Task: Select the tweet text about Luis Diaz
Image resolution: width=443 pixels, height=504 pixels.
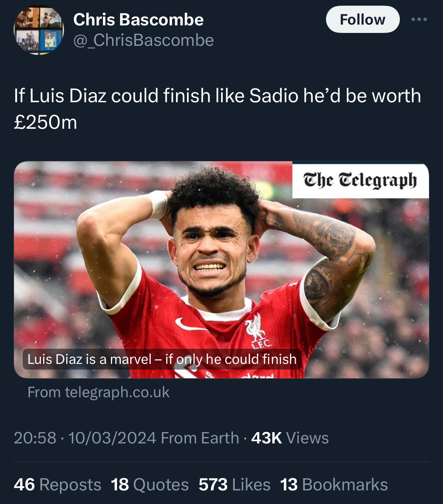Action: 217,109
